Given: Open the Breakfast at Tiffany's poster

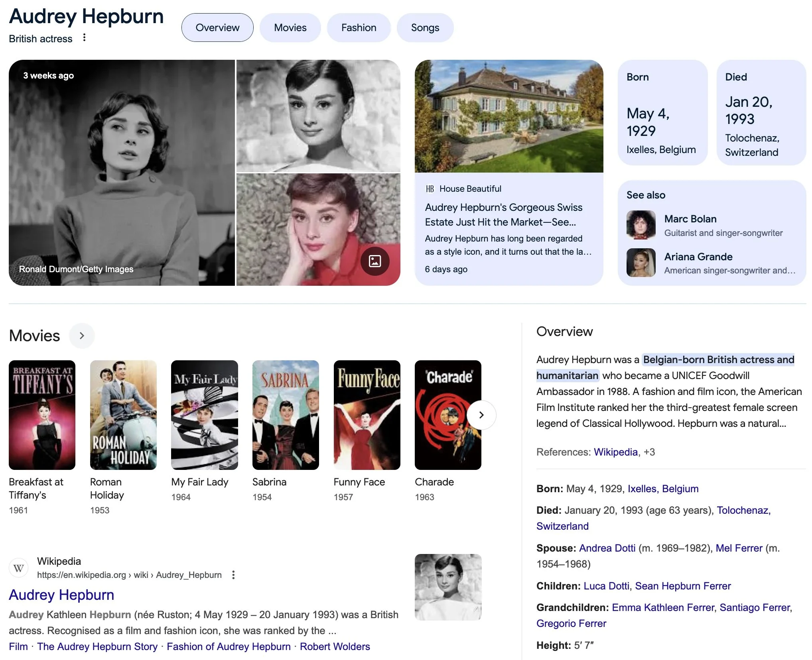Looking at the screenshot, I should (42, 415).
